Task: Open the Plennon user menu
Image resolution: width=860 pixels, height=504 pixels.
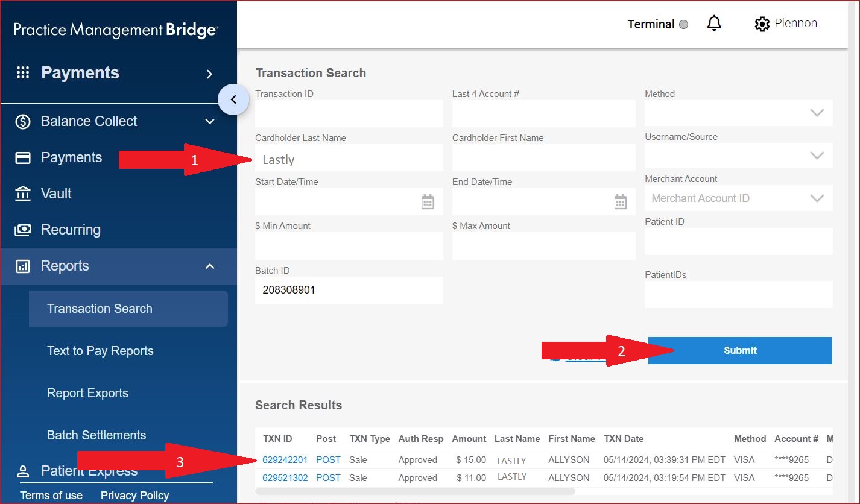Action: 795,24
